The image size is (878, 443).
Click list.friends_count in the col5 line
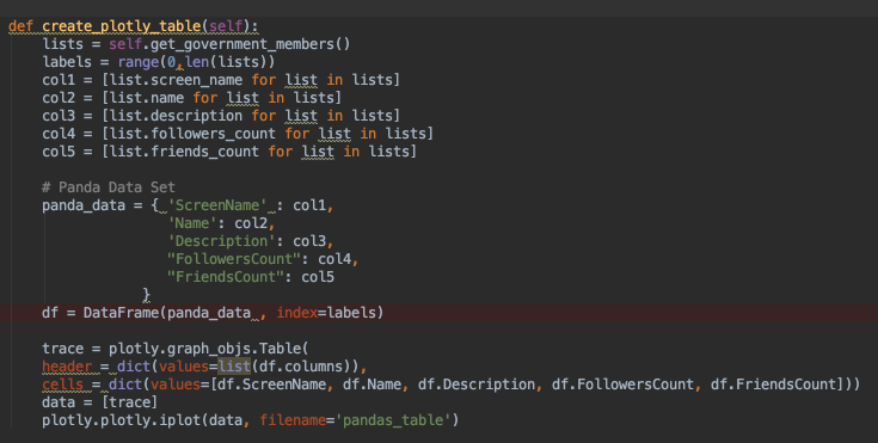click(x=173, y=151)
